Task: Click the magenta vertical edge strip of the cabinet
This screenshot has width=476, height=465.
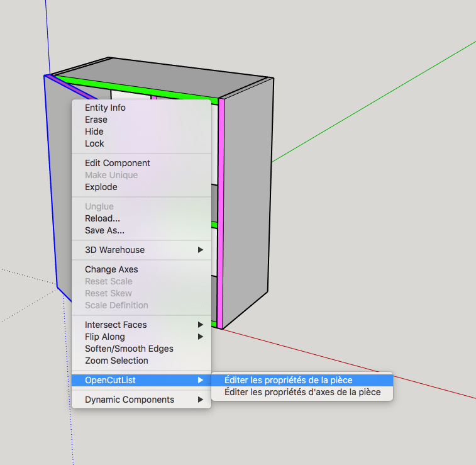Action: pos(221,213)
